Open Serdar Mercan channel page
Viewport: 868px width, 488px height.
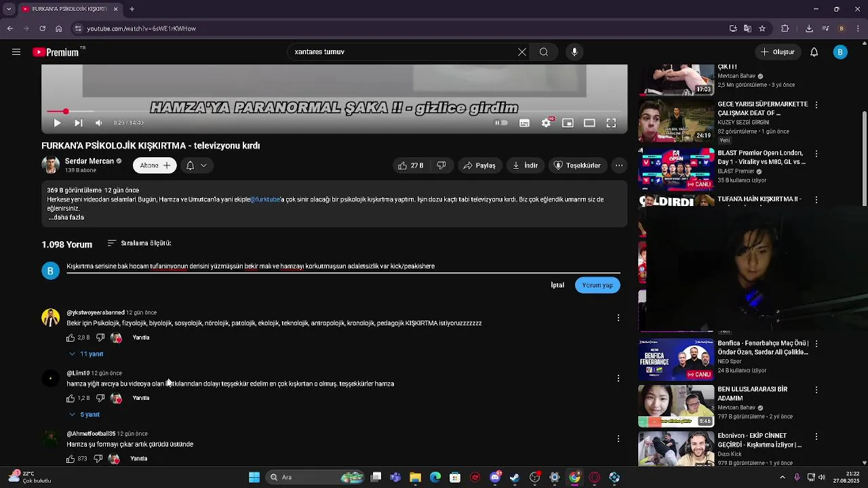(x=90, y=161)
